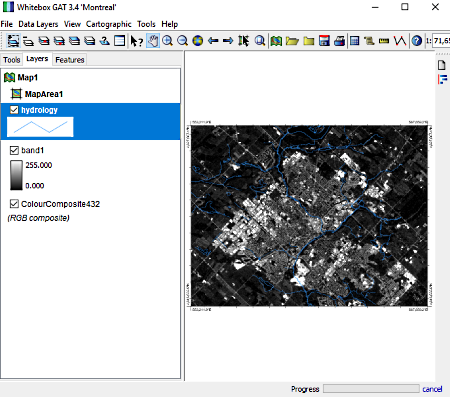This screenshot has height=397, width=450.
Task: Select the yellow ruler measure tool
Action: (384, 41)
